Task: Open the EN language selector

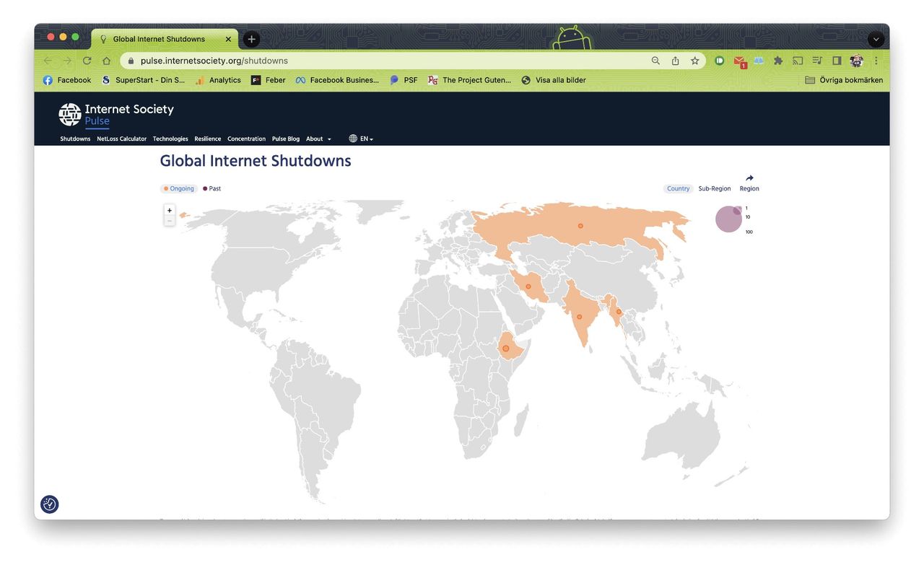Action: pyautogui.click(x=362, y=139)
